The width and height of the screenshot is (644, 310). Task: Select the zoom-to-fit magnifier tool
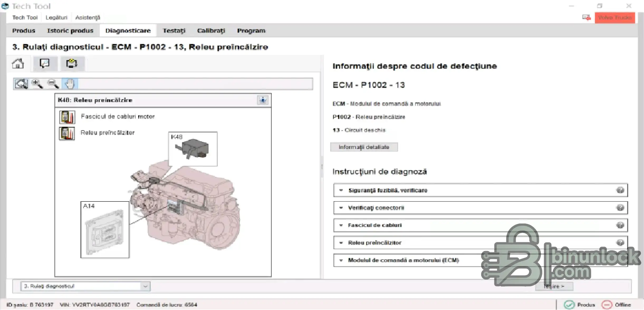coord(21,84)
